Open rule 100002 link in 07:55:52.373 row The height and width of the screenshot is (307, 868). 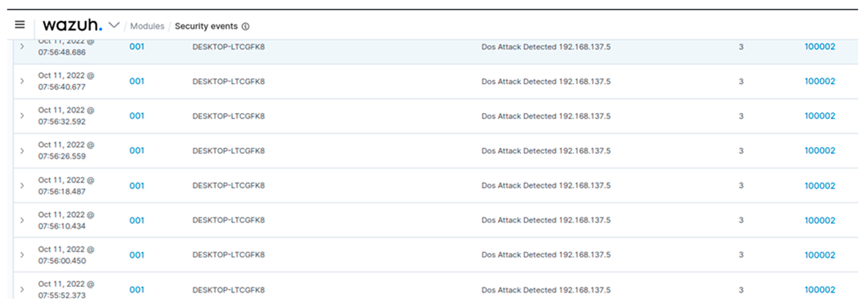(x=820, y=290)
